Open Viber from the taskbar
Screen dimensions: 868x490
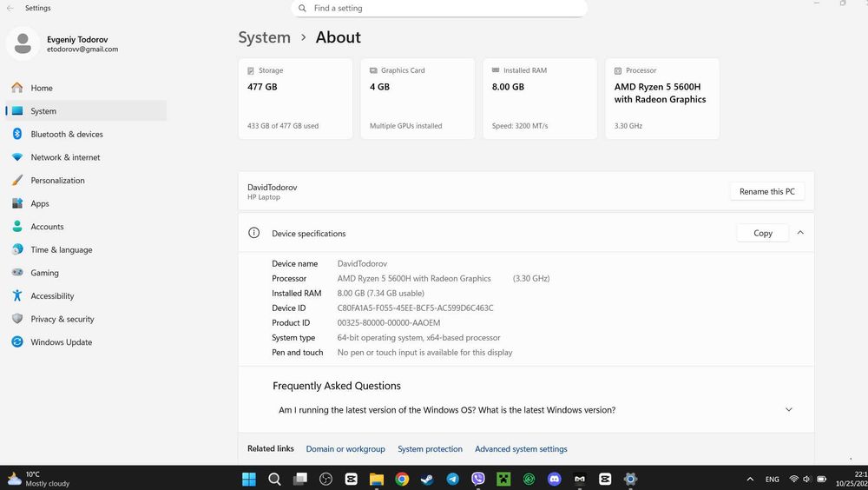click(x=477, y=479)
